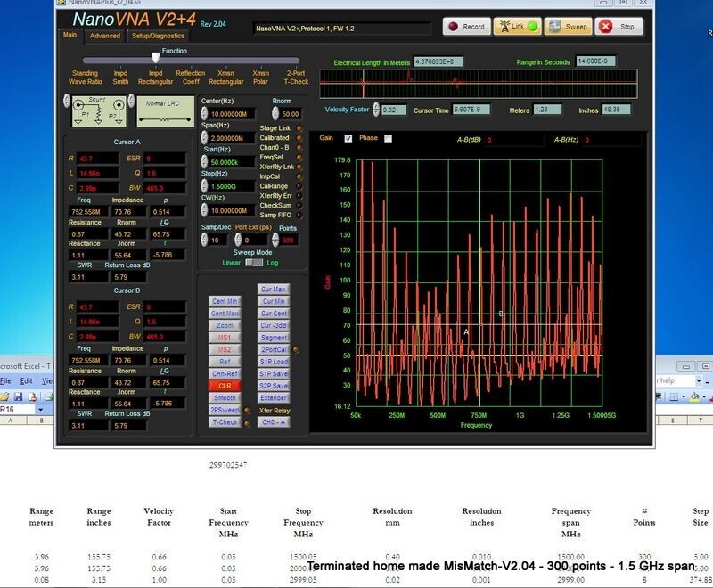Image resolution: width=713 pixels, height=588 pixels.
Task: Click the Stop(Hz) value field
Action: pos(232,186)
